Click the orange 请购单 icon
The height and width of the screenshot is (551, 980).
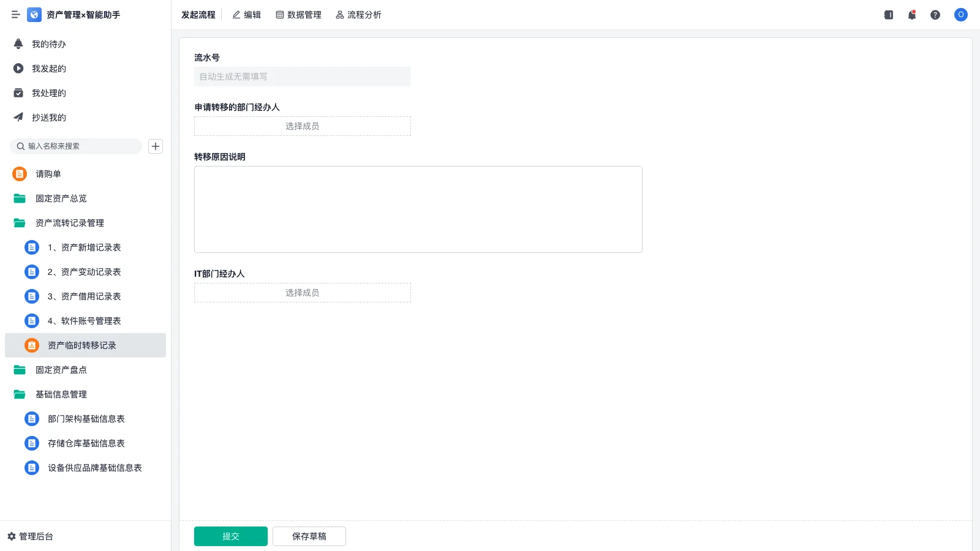[20, 174]
